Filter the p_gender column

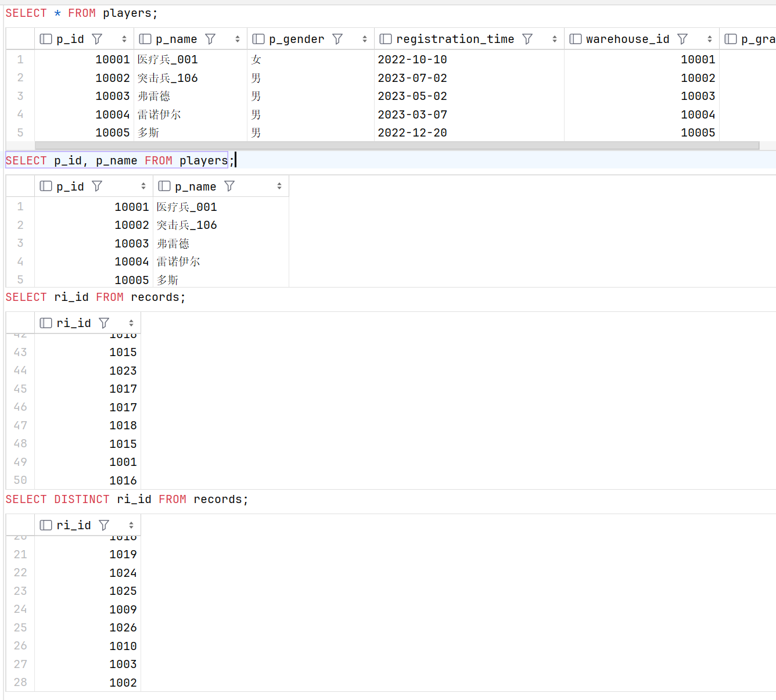[337, 39]
